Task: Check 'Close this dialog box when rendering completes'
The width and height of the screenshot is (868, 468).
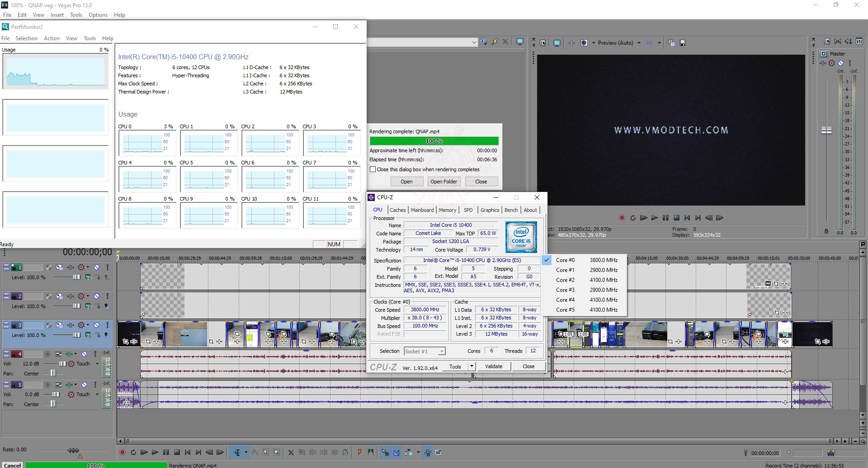Action: click(x=373, y=169)
